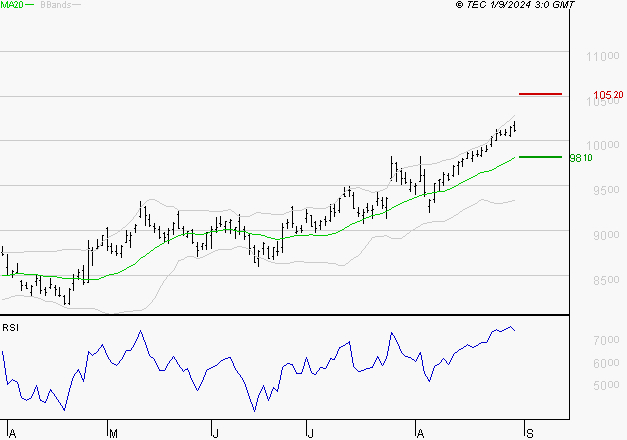Click the RSI 5000 axis label

606,385
